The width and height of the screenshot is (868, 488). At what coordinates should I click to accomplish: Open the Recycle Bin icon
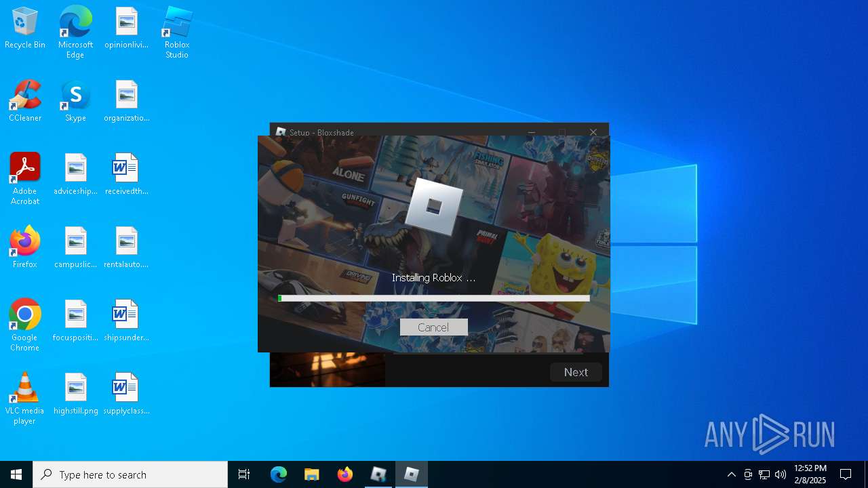pos(25,28)
